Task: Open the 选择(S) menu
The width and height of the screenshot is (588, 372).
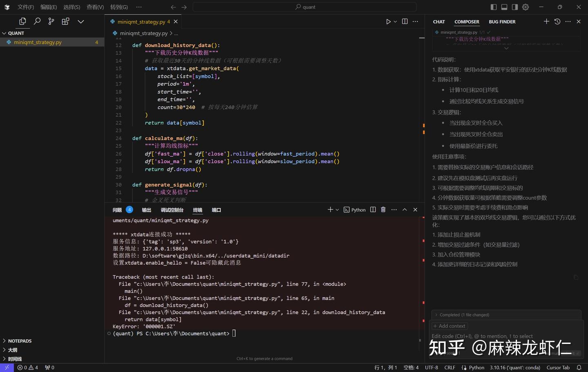Action: point(72,7)
